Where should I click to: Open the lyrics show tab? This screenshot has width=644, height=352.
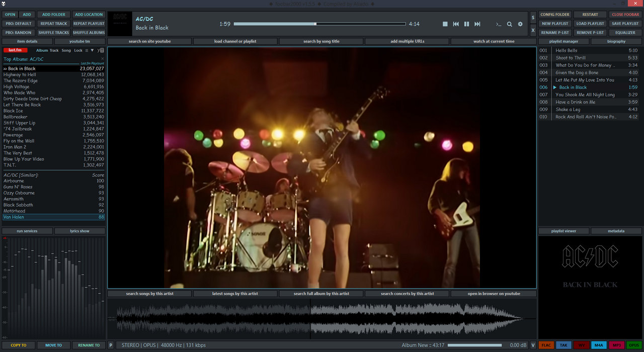(x=80, y=231)
